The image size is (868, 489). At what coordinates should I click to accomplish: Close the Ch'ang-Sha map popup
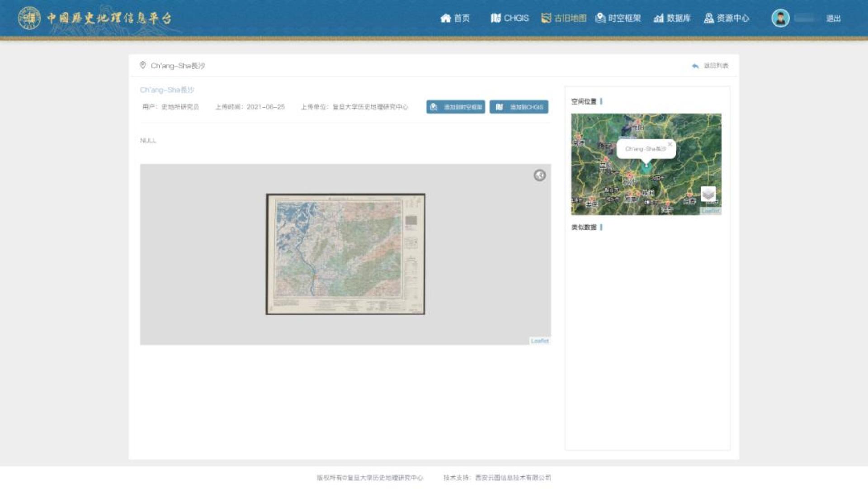coord(670,144)
